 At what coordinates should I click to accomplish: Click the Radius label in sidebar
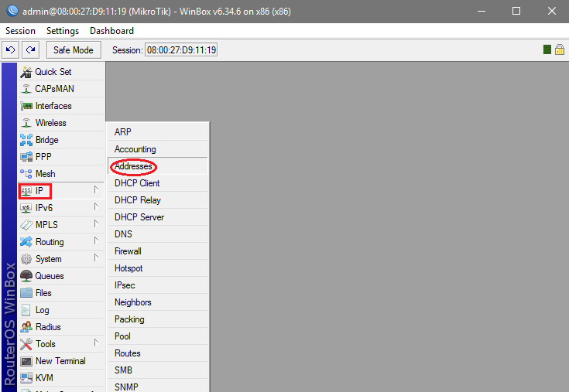tap(48, 327)
